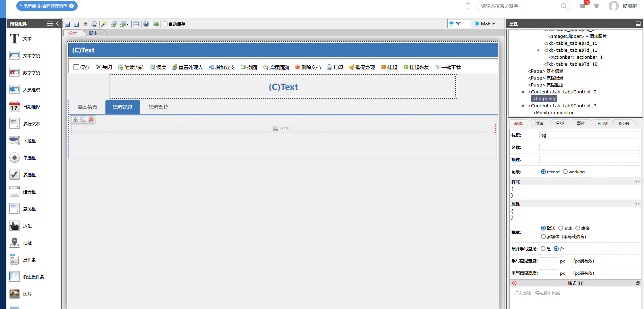This screenshot has height=309, width=644.
Task: Choose the 表格 style radio button
Action: [578, 228]
